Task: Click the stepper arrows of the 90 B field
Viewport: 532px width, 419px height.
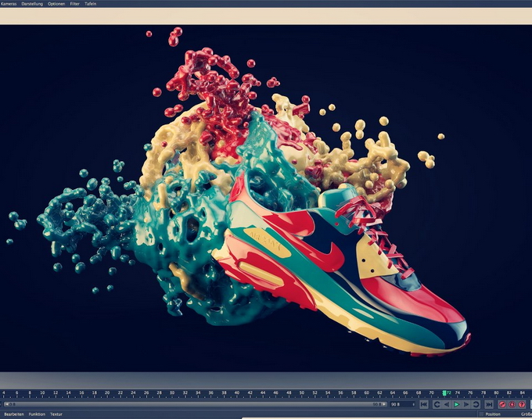Action: [x=414, y=404]
